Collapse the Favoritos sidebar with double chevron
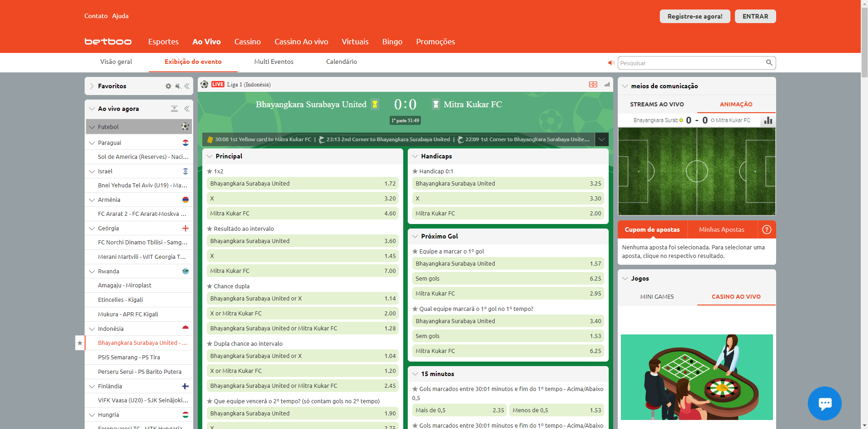868x429 pixels. [187, 86]
